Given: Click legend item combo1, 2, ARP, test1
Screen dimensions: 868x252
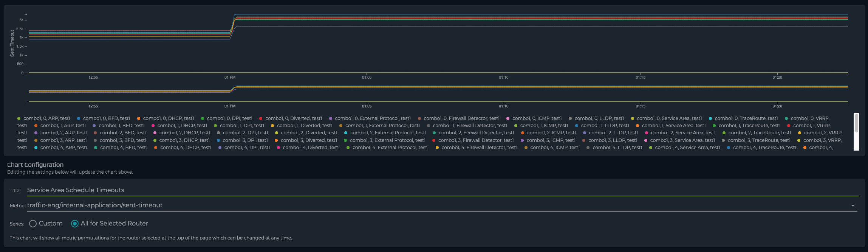Looking at the screenshot, I should (x=60, y=133).
